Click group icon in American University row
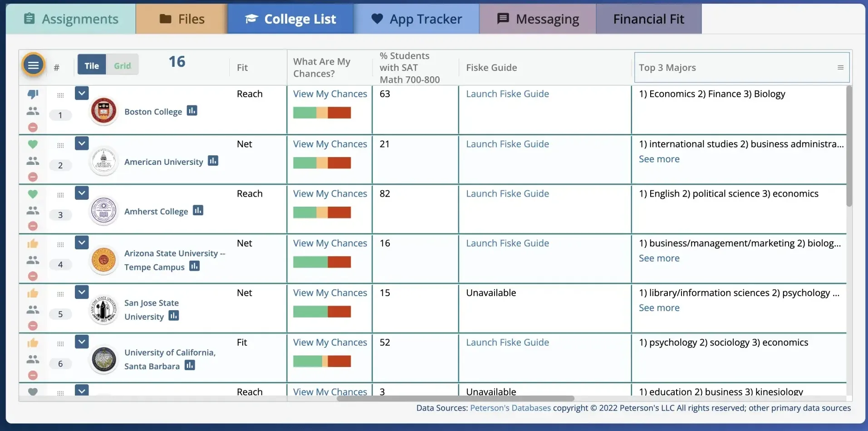Screen dimensions: 868x431 click(33, 161)
